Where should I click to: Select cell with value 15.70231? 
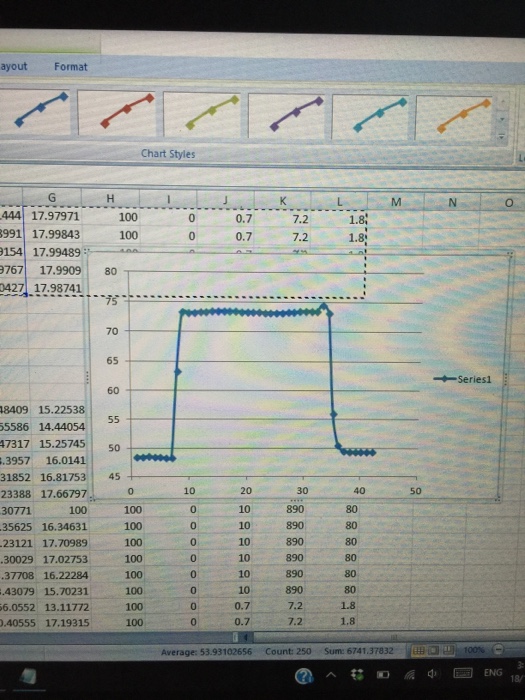click(x=61, y=592)
